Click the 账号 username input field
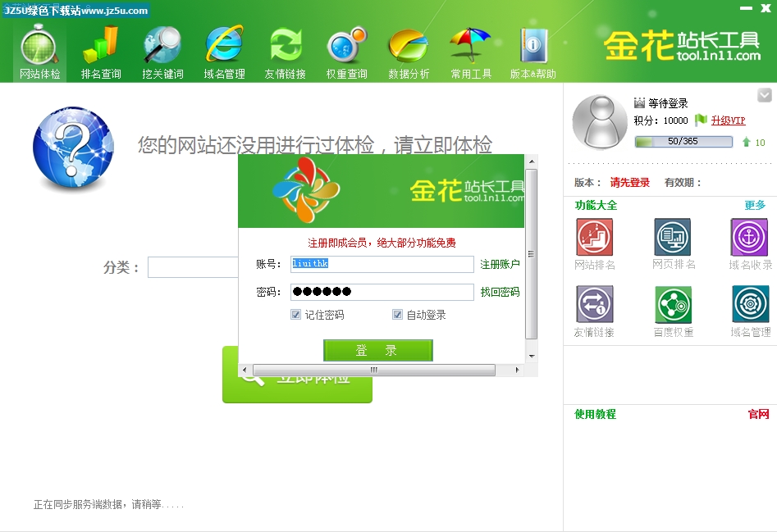Image resolution: width=777 pixels, height=532 pixels. pos(382,264)
